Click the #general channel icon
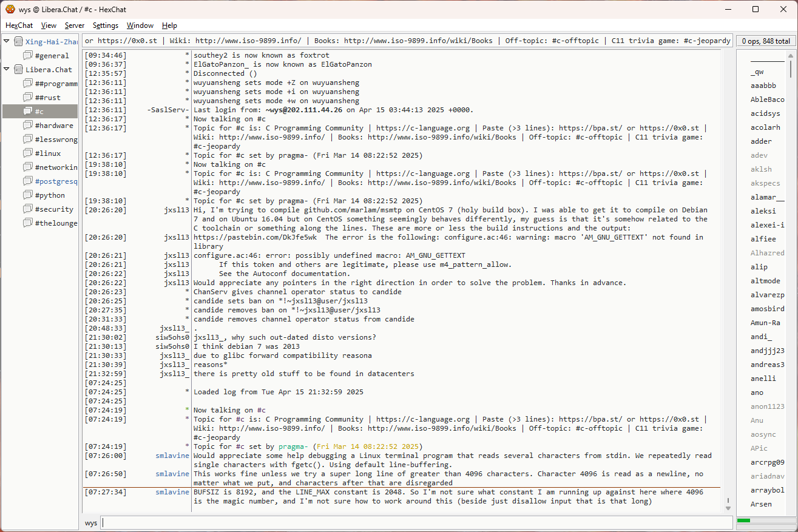 28,56
